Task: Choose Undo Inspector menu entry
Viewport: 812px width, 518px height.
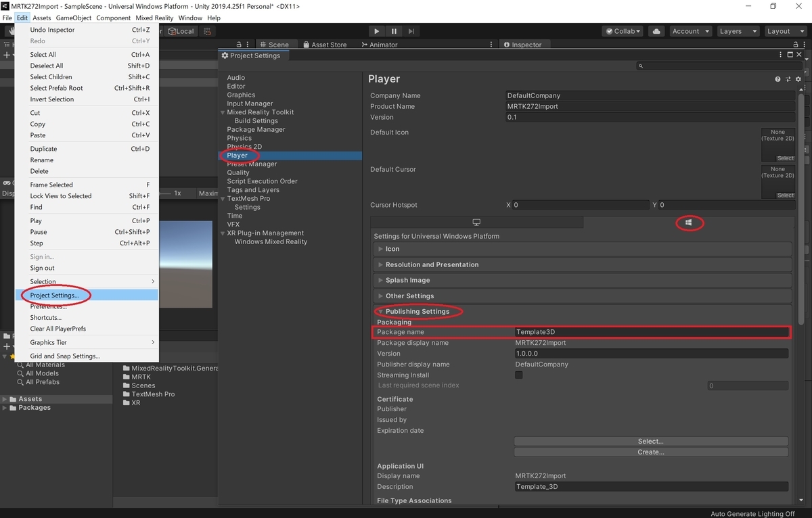Action: (x=87, y=30)
